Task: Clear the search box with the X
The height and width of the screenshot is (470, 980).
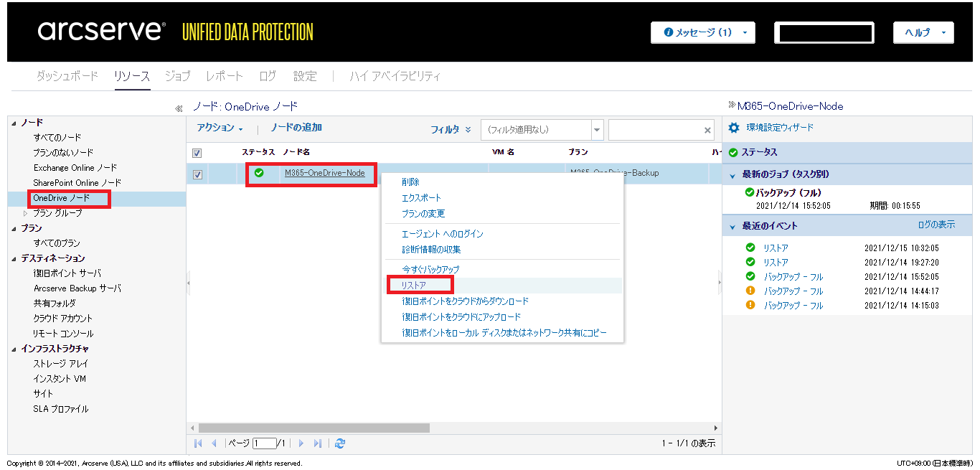Action: [x=707, y=130]
